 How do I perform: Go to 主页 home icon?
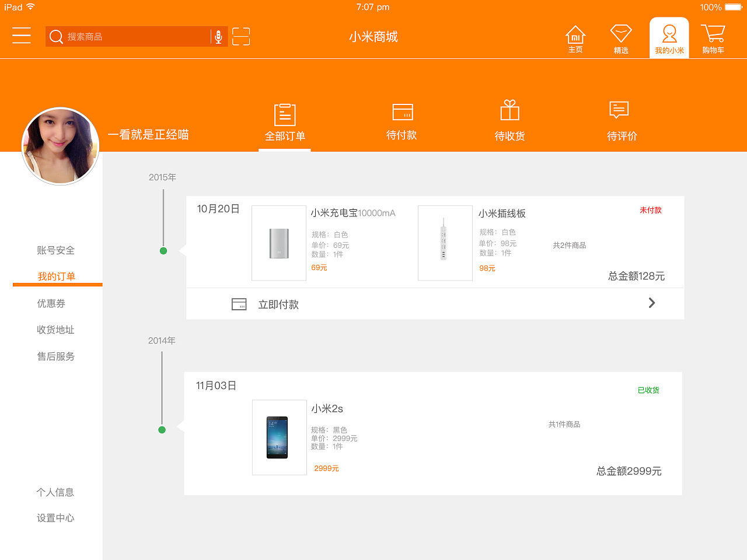(x=575, y=40)
